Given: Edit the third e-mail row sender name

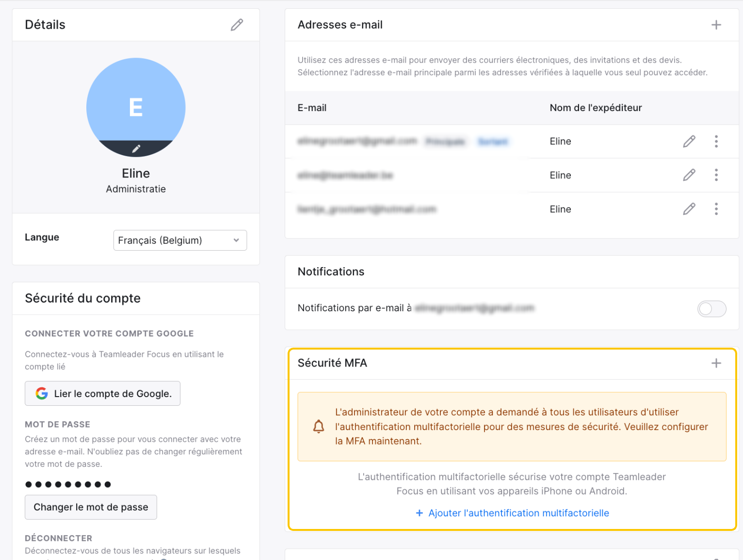Looking at the screenshot, I should coord(689,209).
